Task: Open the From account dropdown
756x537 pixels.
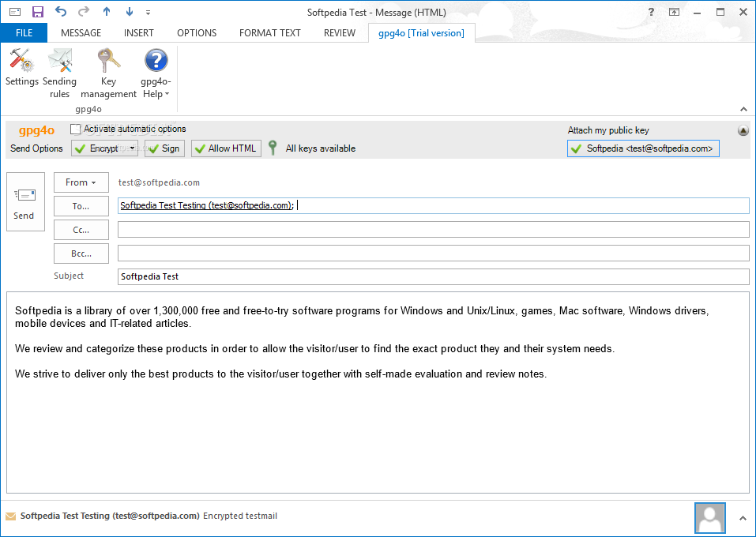Action: pyautogui.click(x=81, y=182)
